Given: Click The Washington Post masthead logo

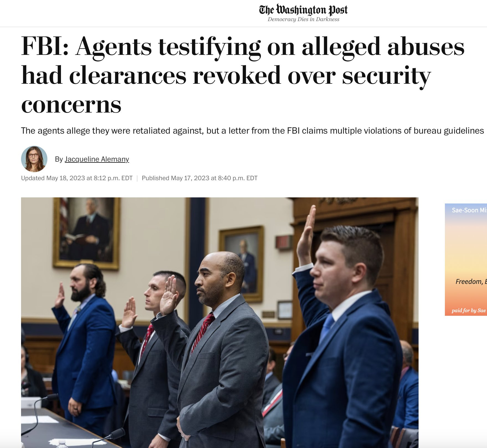Looking at the screenshot, I should pyautogui.click(x=303, y=10).
